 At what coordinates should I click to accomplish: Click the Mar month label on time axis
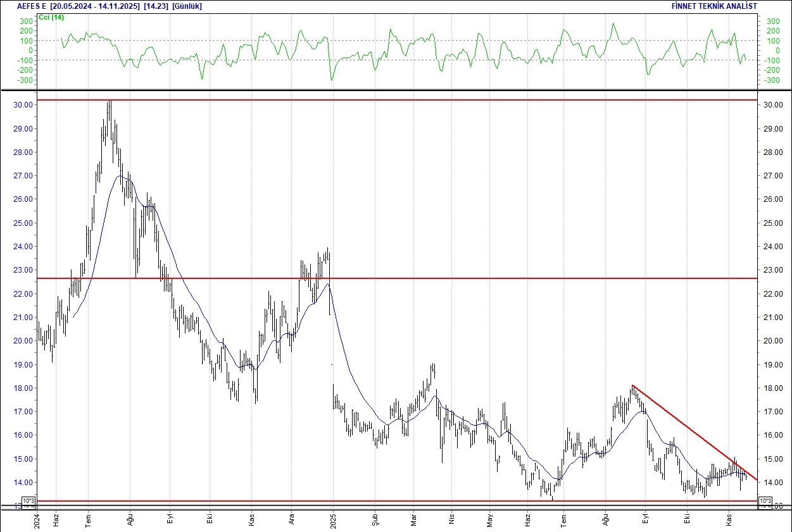point(413,521)
